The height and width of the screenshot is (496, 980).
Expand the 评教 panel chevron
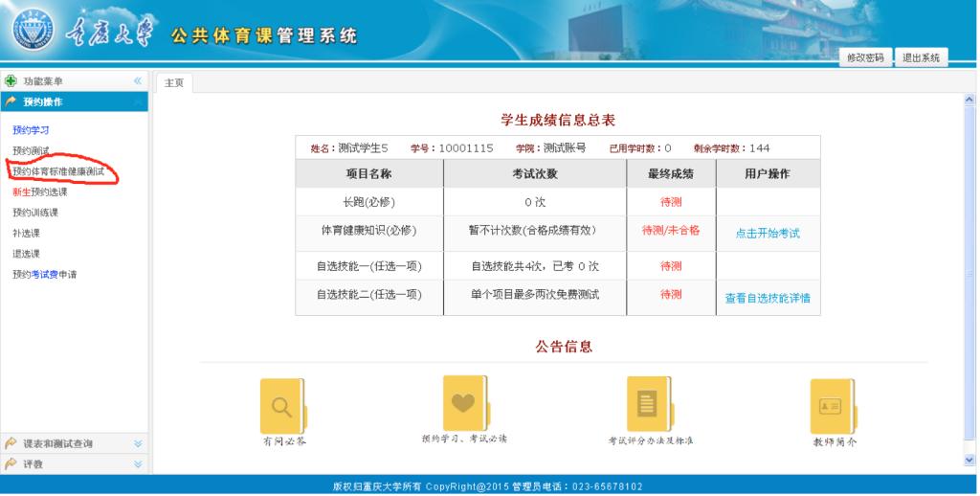(138, 463)
